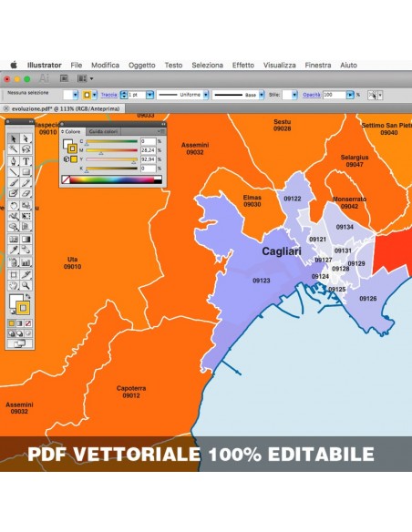Select the Paintbrush tool
Viewport: 412px width, 532px height.
14,183
